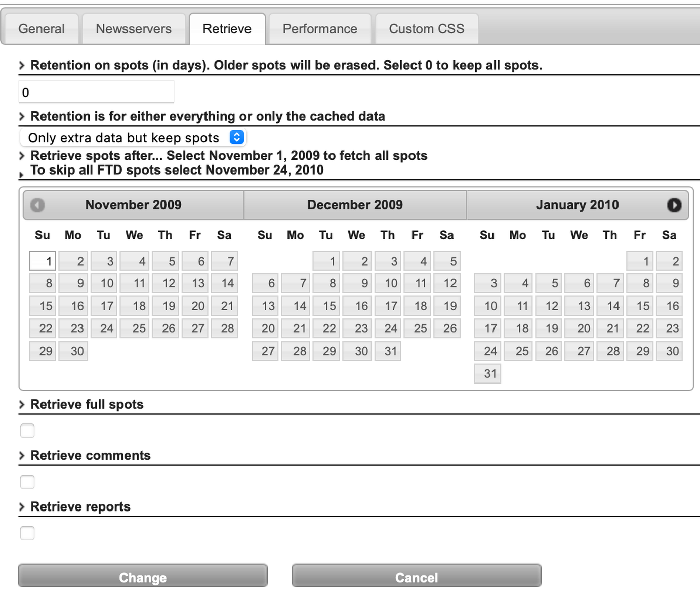Pick December 5, 2009 date
This screenshot has height=595, width=700.
[x=447, y=261]
